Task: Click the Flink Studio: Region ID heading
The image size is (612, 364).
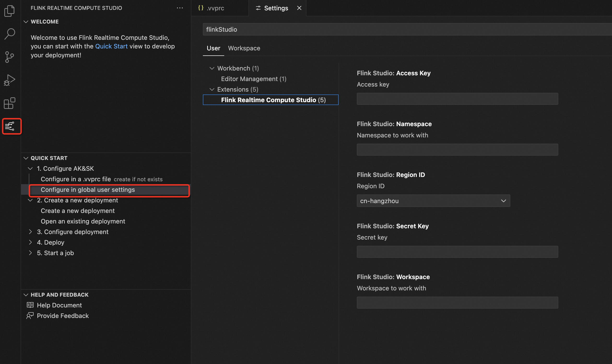Action: (x=391, y=174)
